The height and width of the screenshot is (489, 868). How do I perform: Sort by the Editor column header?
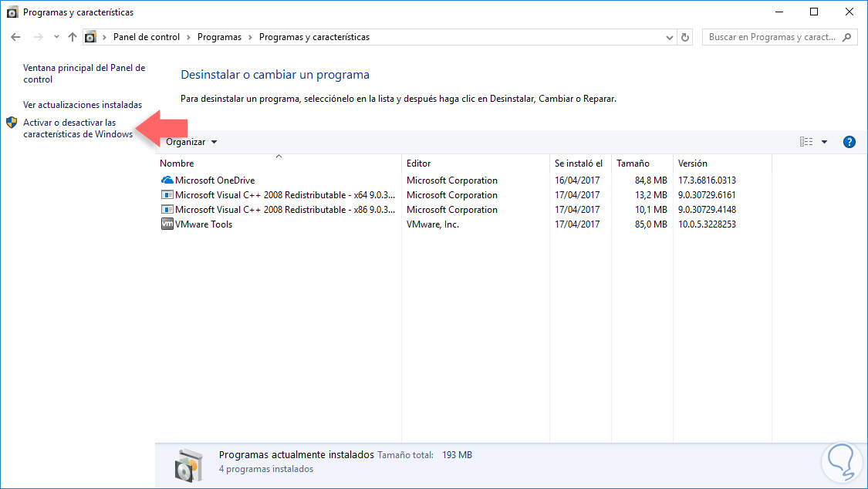475,164
